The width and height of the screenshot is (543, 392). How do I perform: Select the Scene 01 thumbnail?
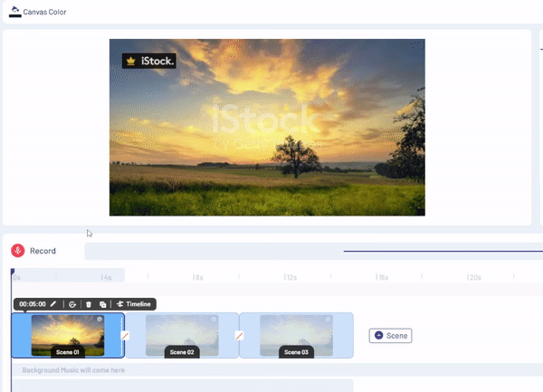click(68, 335)
